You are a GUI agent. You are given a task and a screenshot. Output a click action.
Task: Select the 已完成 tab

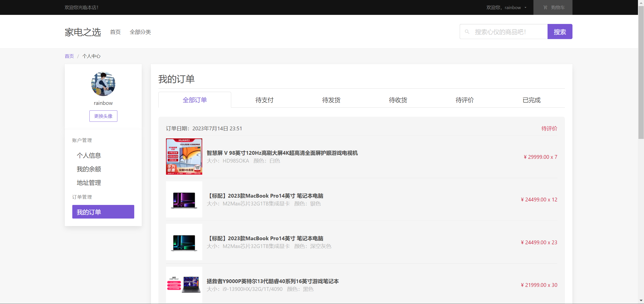(x=531, y=100)
